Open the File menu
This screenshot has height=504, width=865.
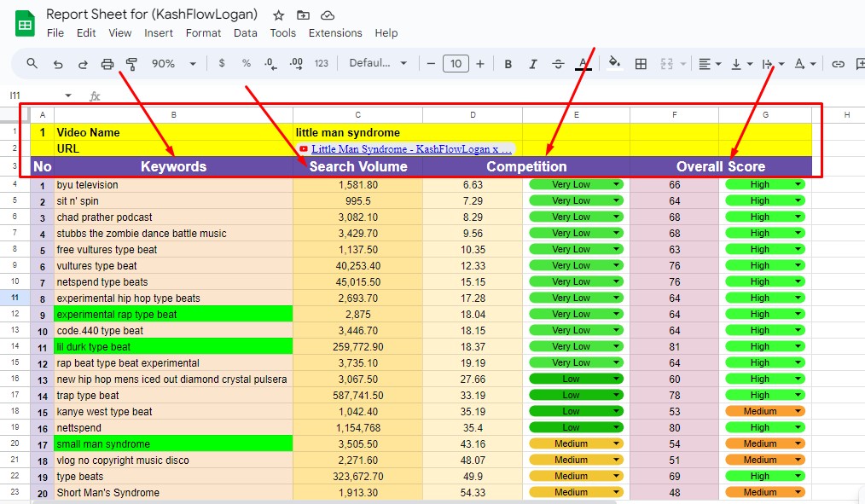[55, 33]
